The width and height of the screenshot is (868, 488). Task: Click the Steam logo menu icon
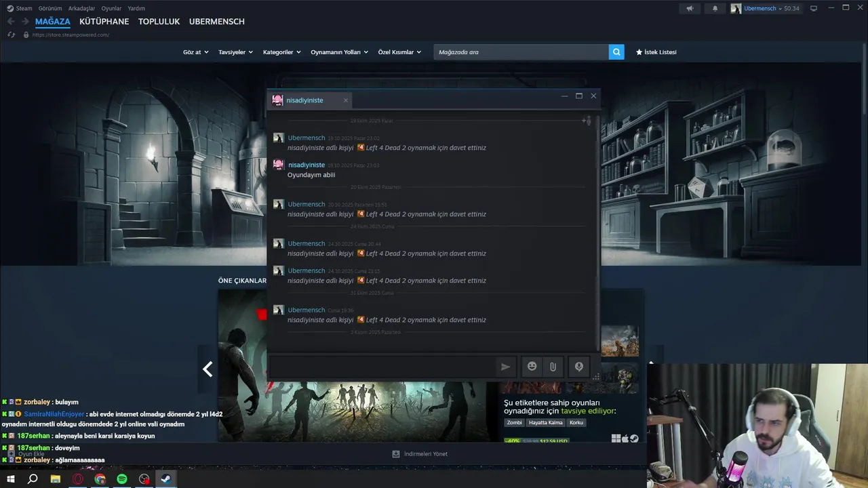[10, 8]
